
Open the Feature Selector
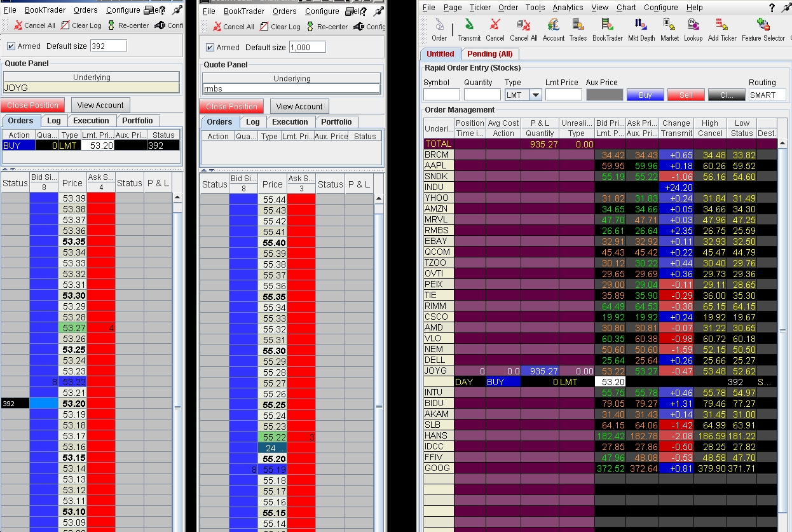763,29
